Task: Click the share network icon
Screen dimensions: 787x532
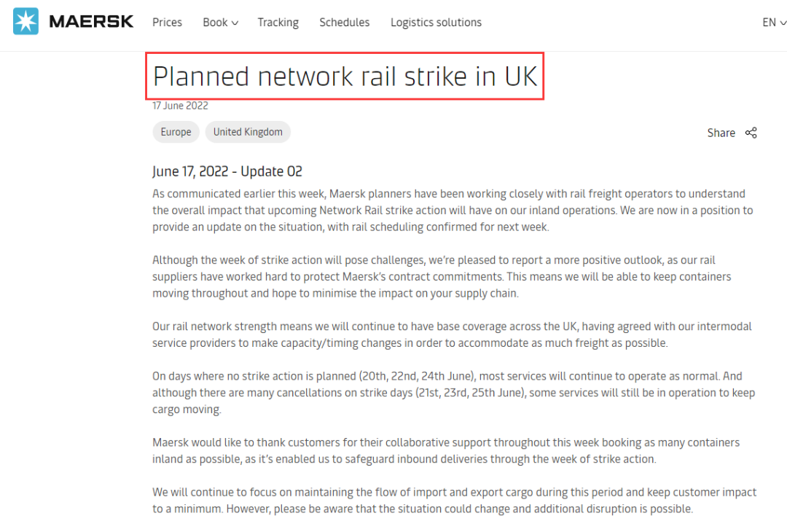Action: click(751, 133)
